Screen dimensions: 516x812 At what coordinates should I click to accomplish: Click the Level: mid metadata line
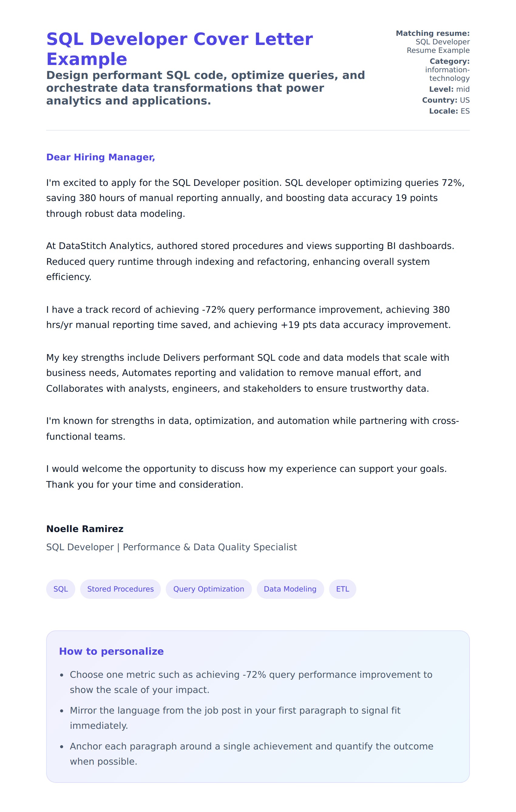(449, 89)
